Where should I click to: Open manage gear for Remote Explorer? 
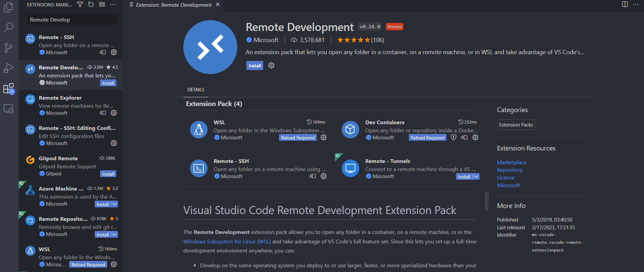[114, 113]
